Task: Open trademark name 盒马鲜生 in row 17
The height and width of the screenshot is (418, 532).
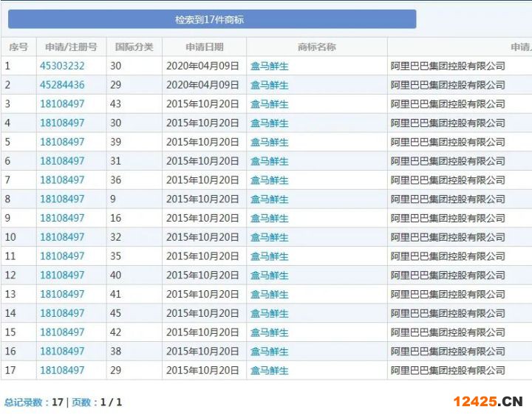Action: (270, 370)
